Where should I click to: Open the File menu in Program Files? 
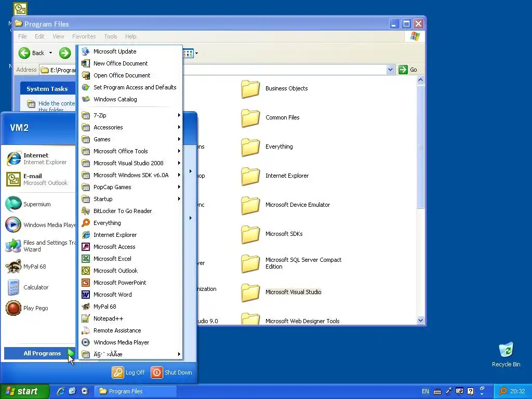pos(22,36)
